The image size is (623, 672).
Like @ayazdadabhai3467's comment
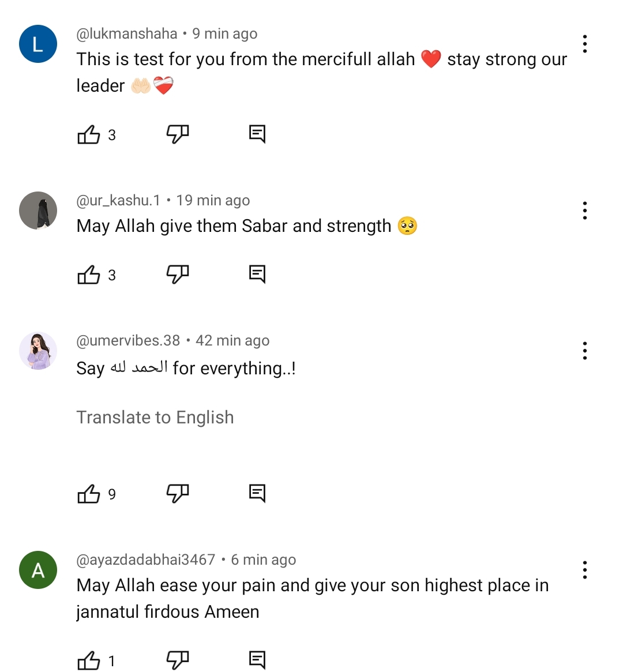pyautogui.click(x=88, y=659)
